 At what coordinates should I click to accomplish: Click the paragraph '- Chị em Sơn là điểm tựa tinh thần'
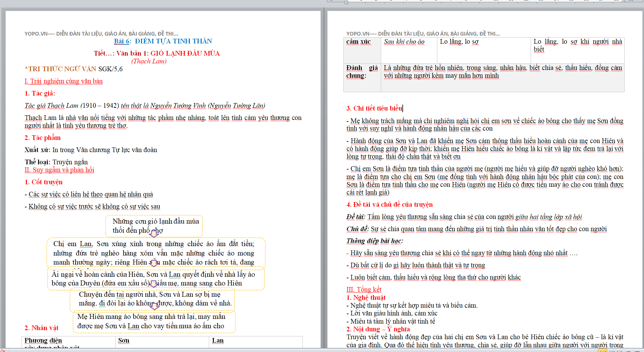pyautogui.click(x=485, y=181)
